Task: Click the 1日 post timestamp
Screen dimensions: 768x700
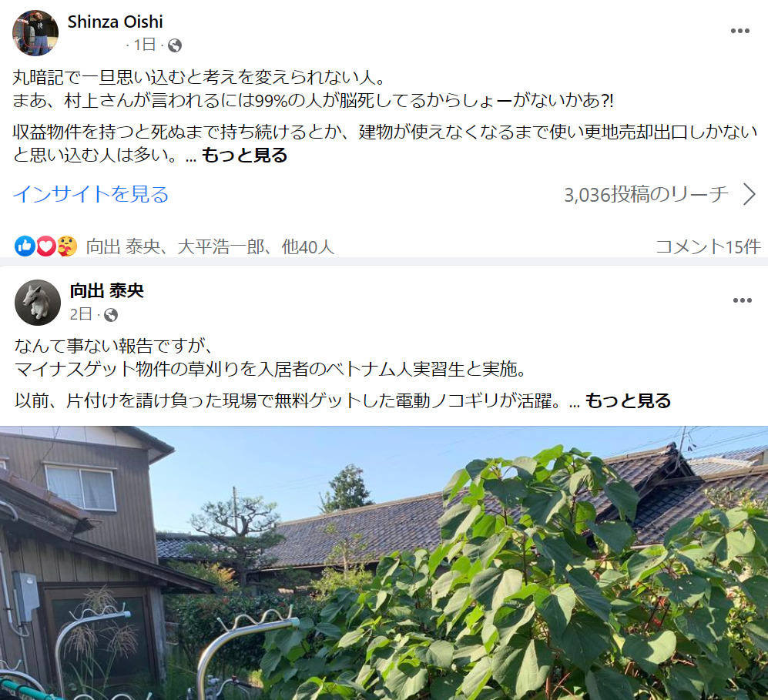Action: pos(145,45)
